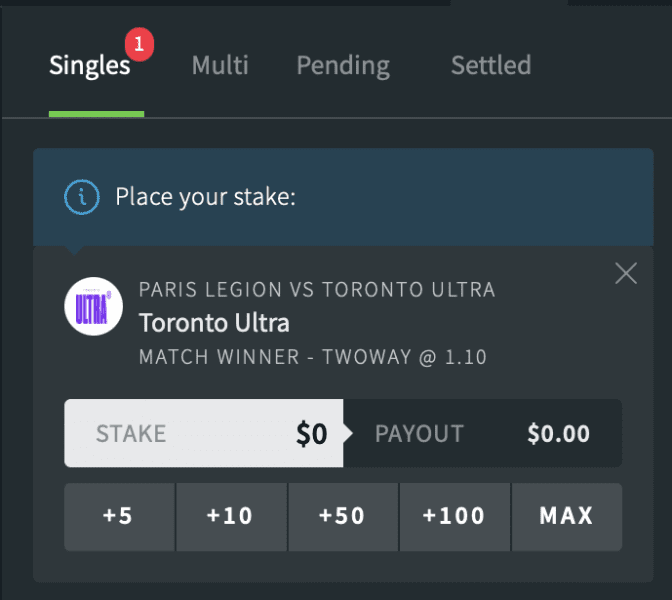The image size is (672, 600).
Task: Increase stake using the +50 button
Action: [x=342, y=516]
